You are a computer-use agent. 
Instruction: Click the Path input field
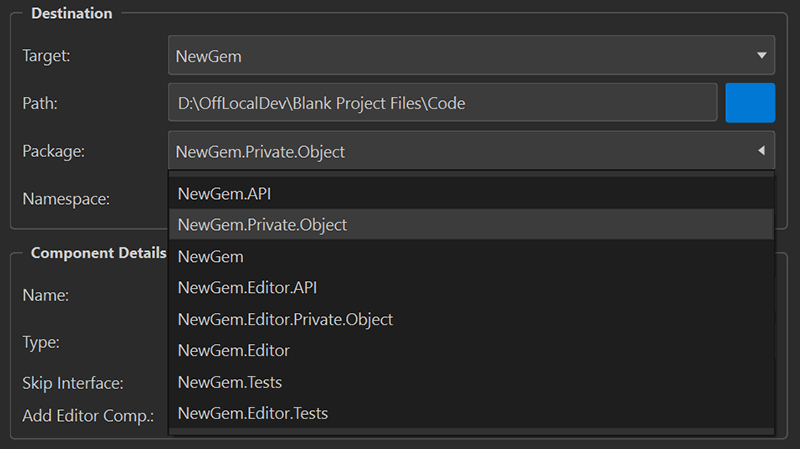[442, 103]
